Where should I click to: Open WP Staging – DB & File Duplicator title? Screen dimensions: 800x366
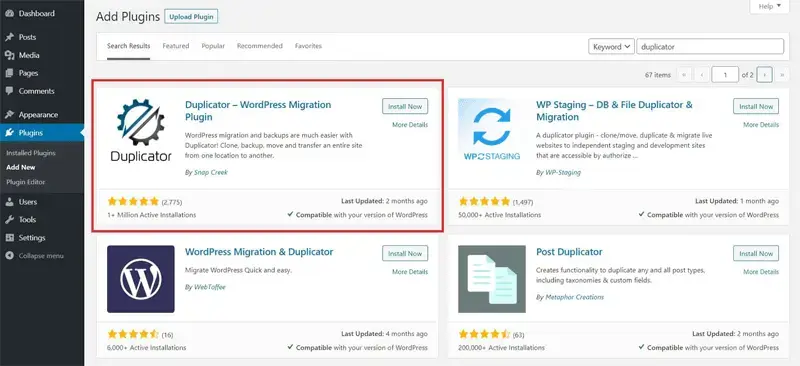click(614, 111)
